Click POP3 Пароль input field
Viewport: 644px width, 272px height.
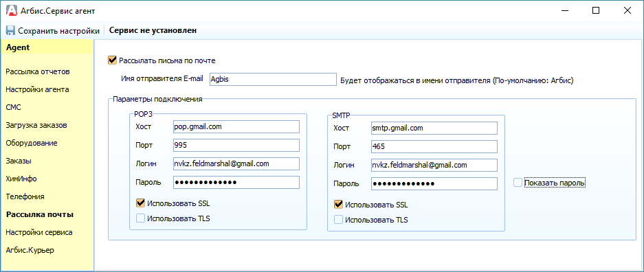236,182
